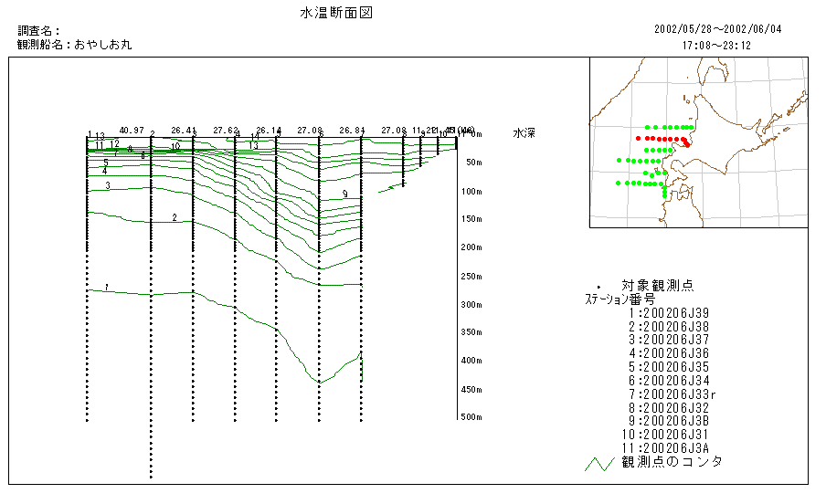Click the 調査名 label
Viewport: 826px width, 504px height.
tap(38, 31)
